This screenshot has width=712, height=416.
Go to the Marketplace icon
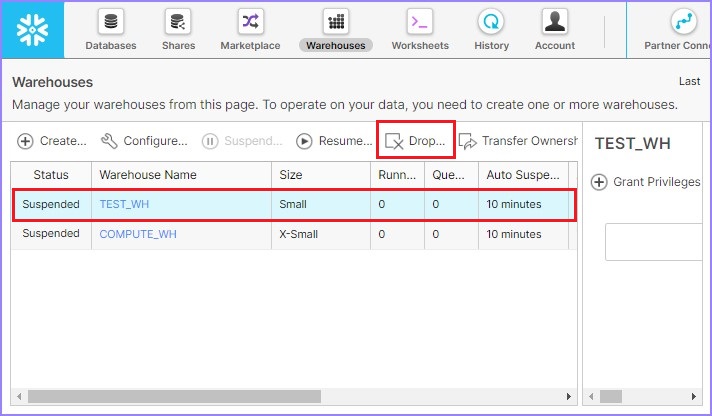coord(251,30)
